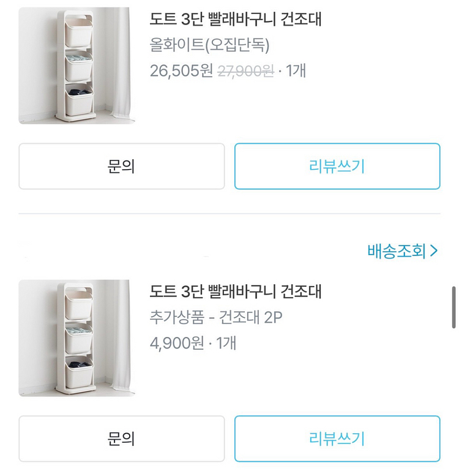Open the 올화이트 laundry basket product thumbnail
The width and height of the screenshot is (459, 476).
[76, 66]
